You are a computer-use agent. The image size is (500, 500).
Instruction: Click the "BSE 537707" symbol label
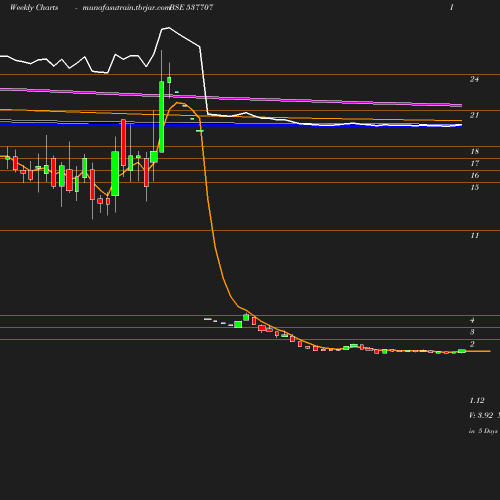(191, 8)
